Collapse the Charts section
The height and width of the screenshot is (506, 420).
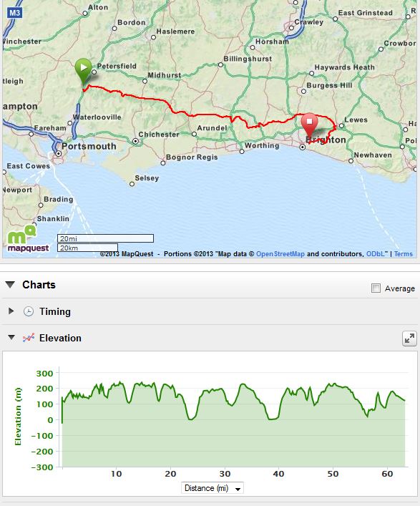coord(10,285)
